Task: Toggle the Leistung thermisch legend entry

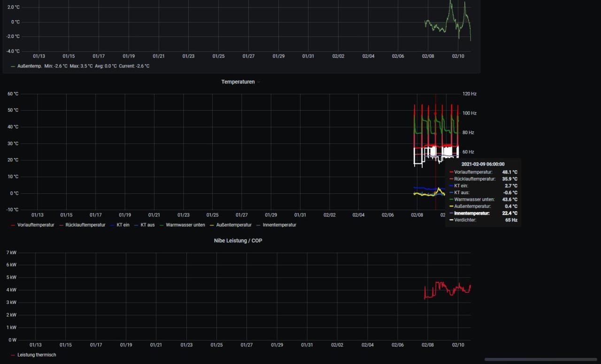Action: coord(37,355)
